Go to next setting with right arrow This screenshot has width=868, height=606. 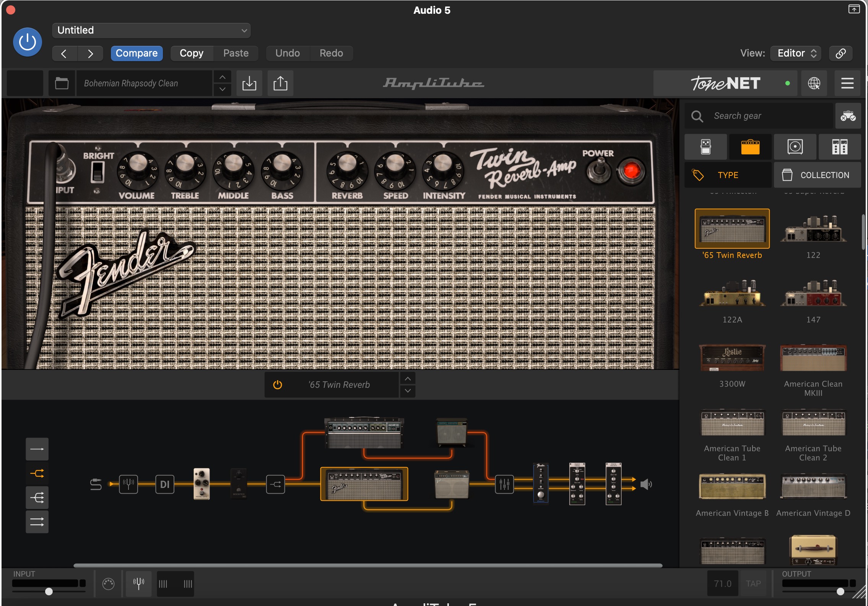[90, 53]
